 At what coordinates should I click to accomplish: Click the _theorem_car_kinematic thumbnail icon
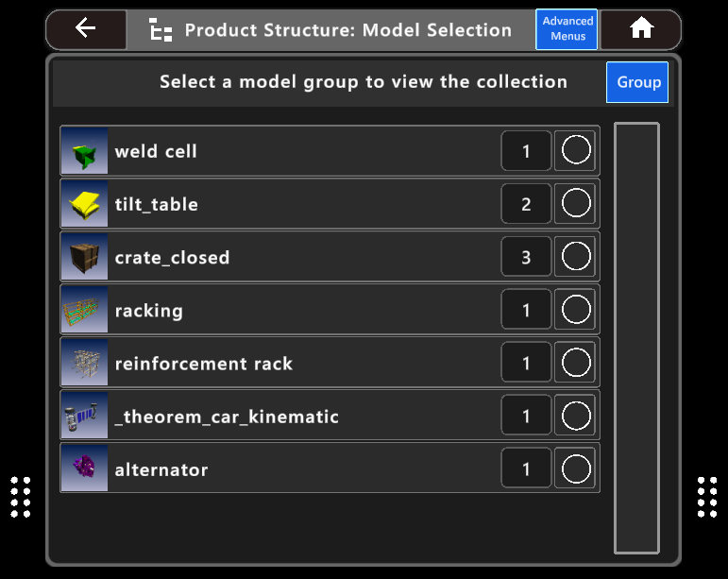click(84, 416)
